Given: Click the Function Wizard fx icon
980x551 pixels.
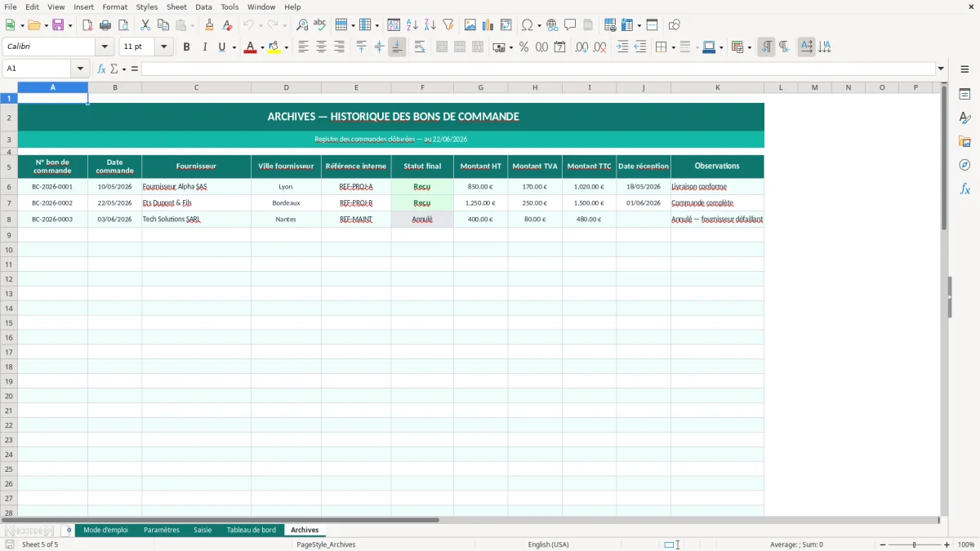Looking at the screenshot, I should (x=101, y=69).
